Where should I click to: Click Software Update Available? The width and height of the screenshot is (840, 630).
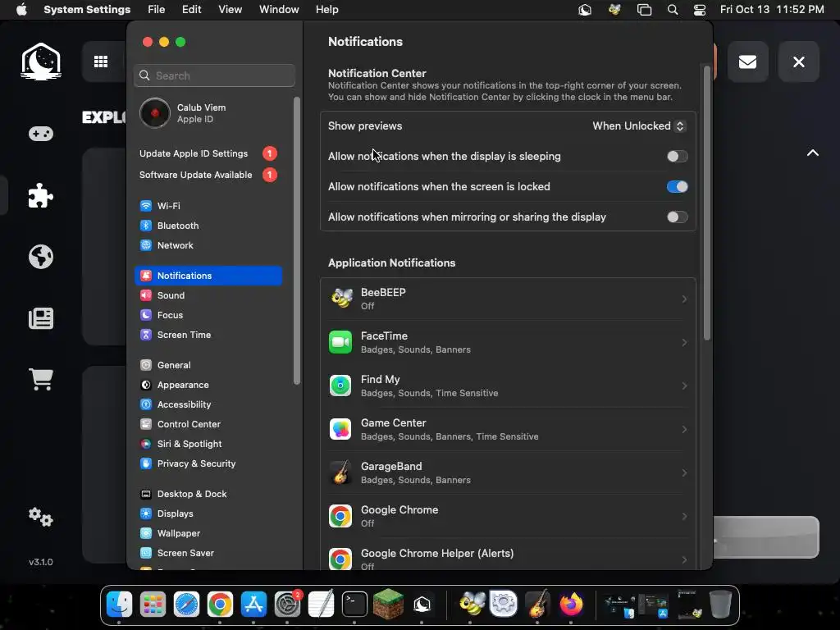pyautogui.click(x=208, y=176)
